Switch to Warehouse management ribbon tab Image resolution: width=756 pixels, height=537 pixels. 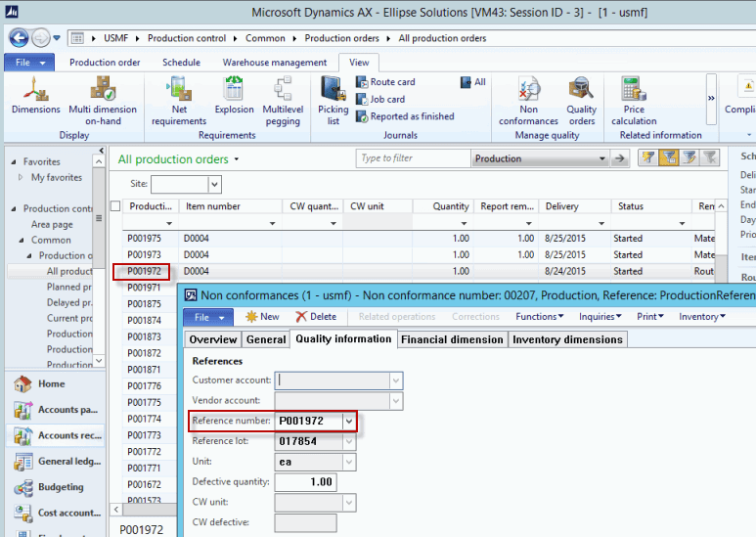[x=275, y=63]
